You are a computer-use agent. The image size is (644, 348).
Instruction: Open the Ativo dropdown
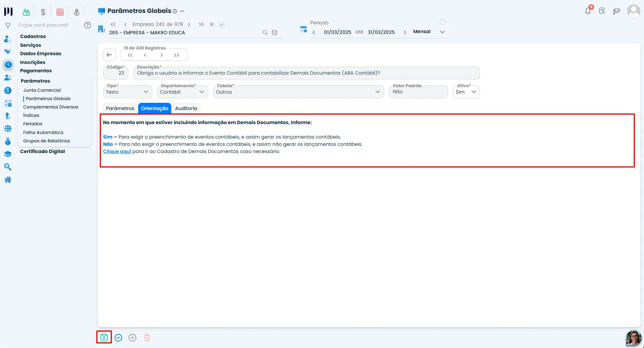[466, 92]
